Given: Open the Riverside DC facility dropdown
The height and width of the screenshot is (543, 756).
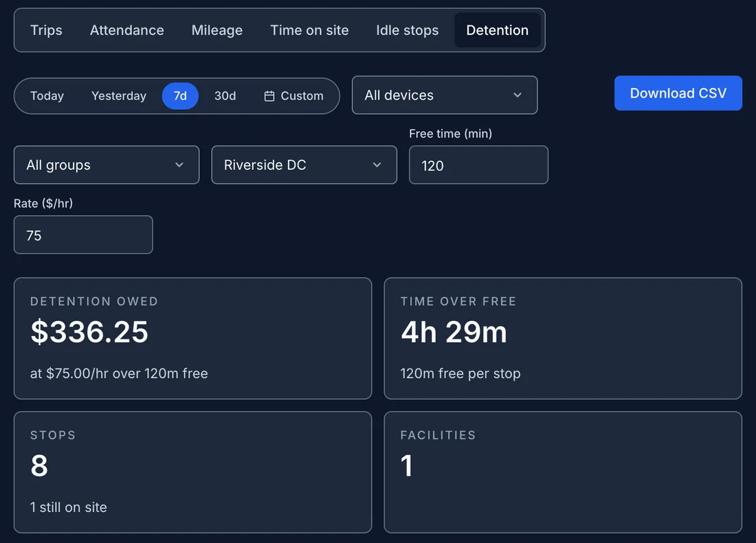Looking at the screenshot, I should [304, 165].
